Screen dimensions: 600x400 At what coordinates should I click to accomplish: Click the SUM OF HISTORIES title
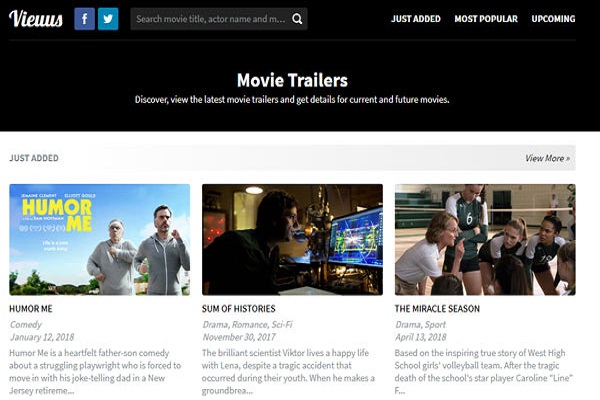pos(239,309)
